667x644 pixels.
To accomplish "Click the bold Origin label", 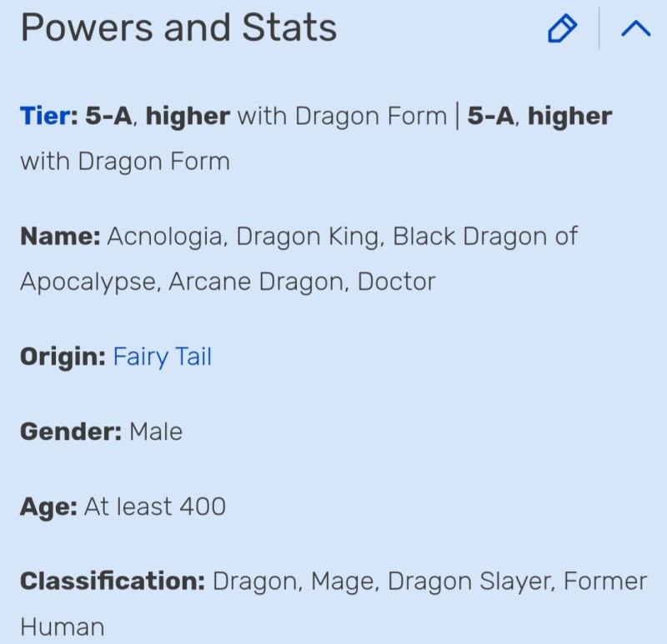I will point(63,357).
